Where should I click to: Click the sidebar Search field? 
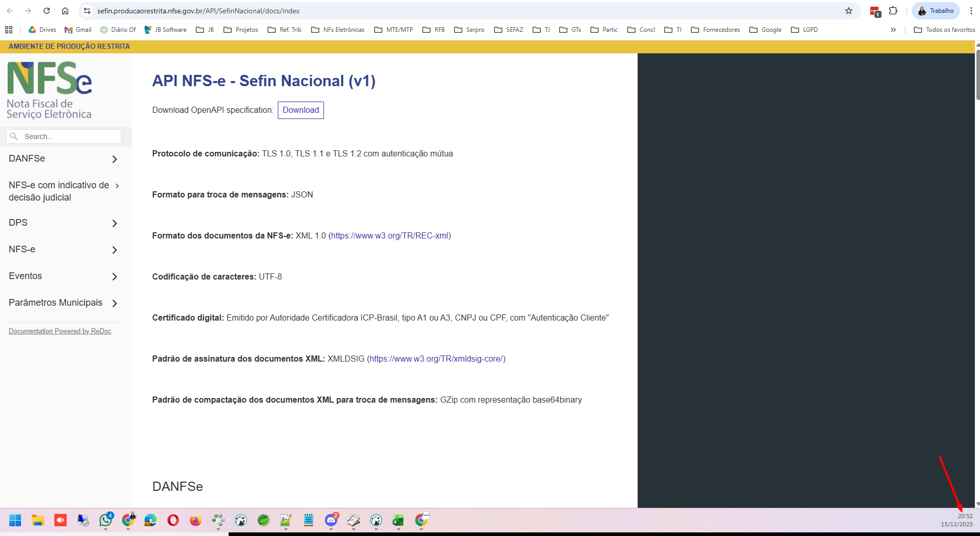coord(69,136)
